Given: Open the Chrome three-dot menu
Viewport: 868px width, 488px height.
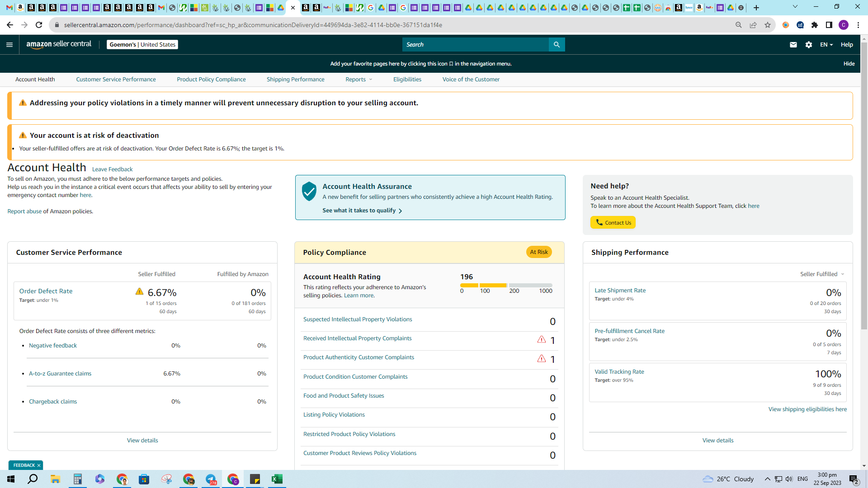Looking at the screenshot, I should click(x=858, y=25).
